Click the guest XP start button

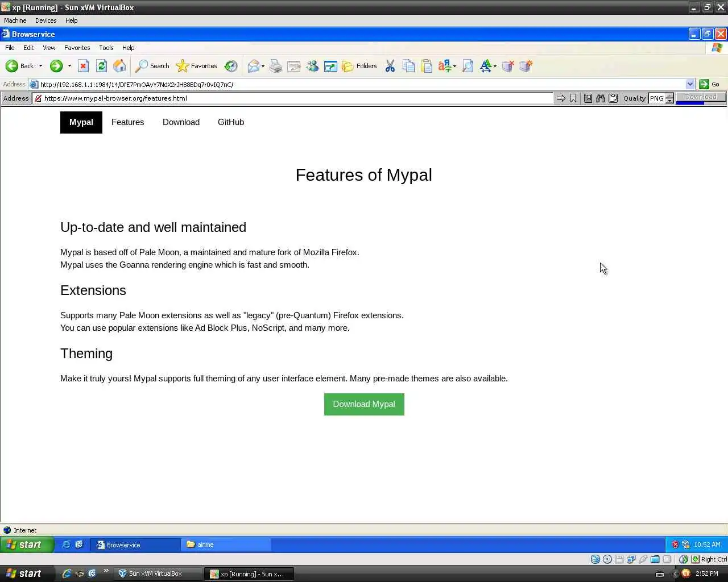[27, 544]
